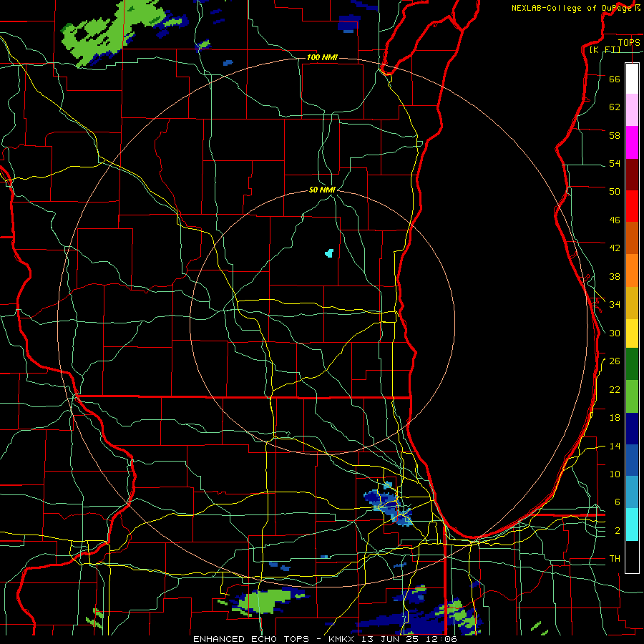Viewport: 644px width, 644px height.
Task: Click 'ENHANCED ECHO TOPS' caption text
Action: coord(251,639)
